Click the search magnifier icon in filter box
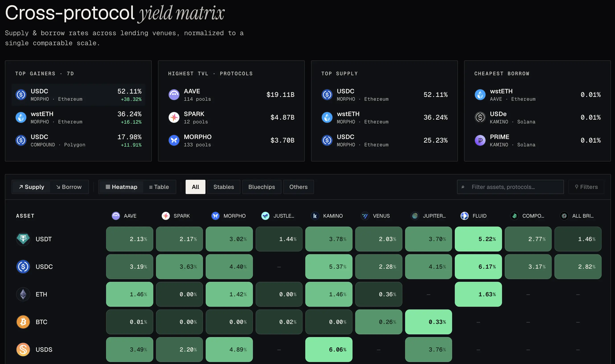Image resolution: width=615 pixels, height=364 pixels. tap(463, 187)
